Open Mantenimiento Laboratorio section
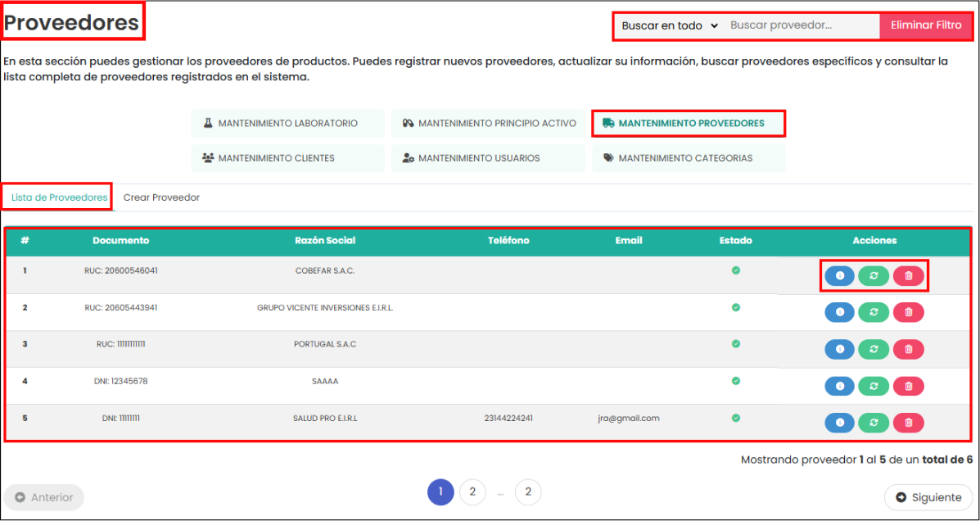The image size is (980, 521). point(287,124)
